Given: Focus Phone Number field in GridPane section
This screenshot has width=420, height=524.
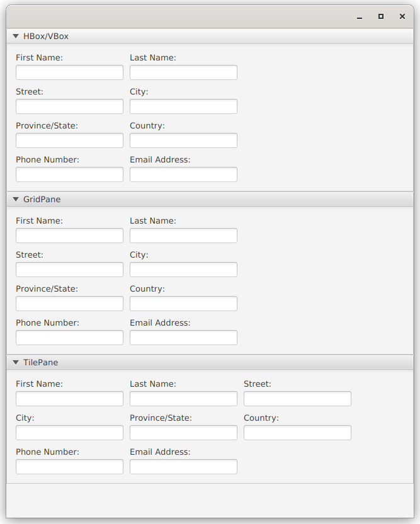Looking at the screenshot, I should 69,338.
